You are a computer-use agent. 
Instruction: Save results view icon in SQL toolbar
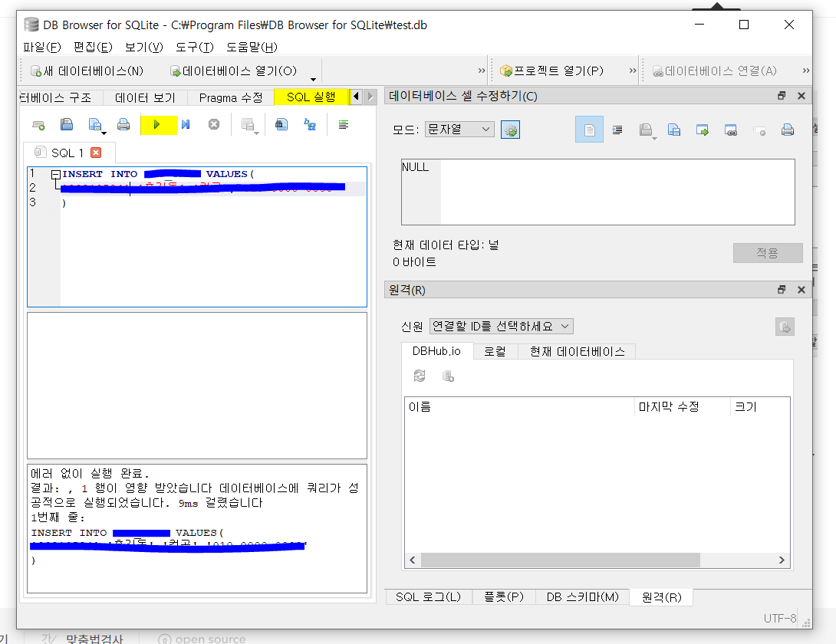[x=249, y=125]
